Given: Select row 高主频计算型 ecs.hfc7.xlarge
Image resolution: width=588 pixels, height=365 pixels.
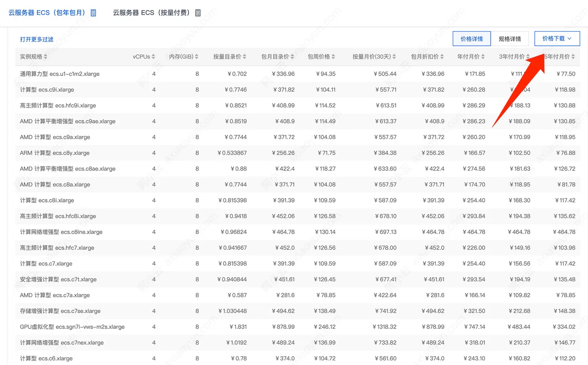Looking at the screenshot, I should (297, 248).
